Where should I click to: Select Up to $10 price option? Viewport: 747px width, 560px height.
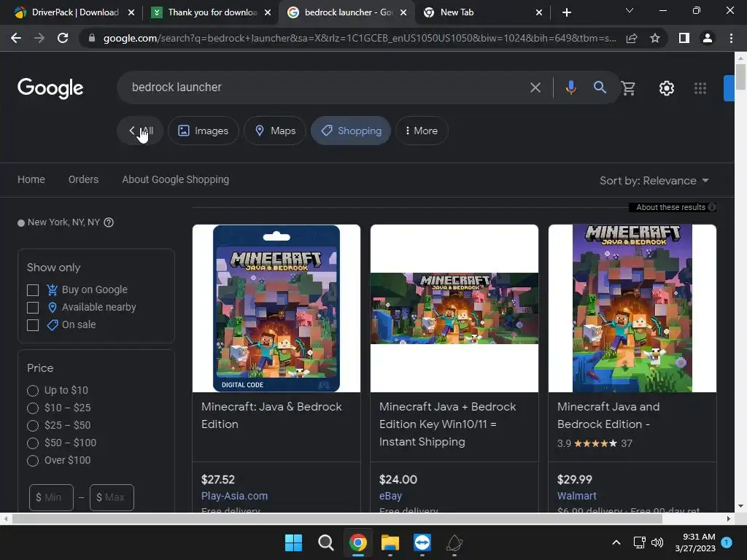[33, 391]
